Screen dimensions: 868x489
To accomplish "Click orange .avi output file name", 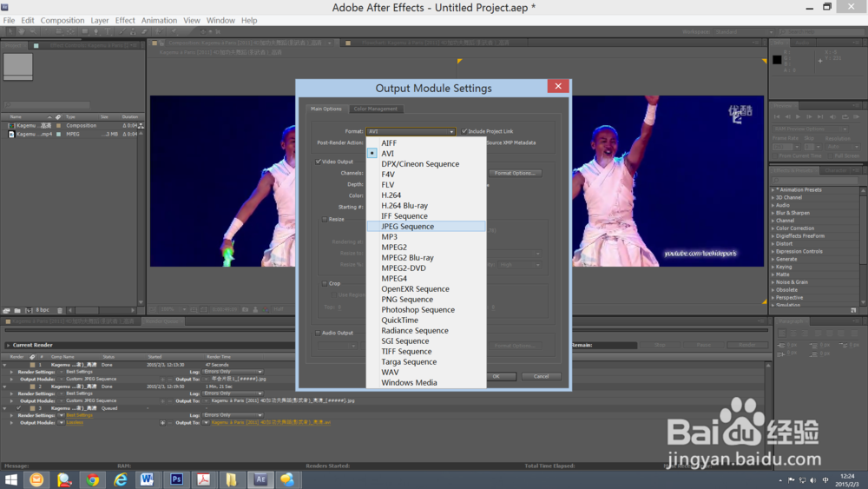I will tap(271, 422).
